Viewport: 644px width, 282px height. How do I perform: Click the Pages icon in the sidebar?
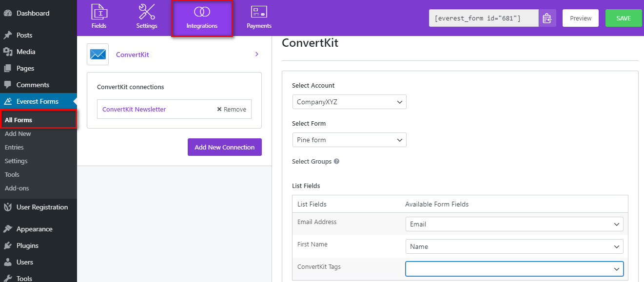point(8,68)
